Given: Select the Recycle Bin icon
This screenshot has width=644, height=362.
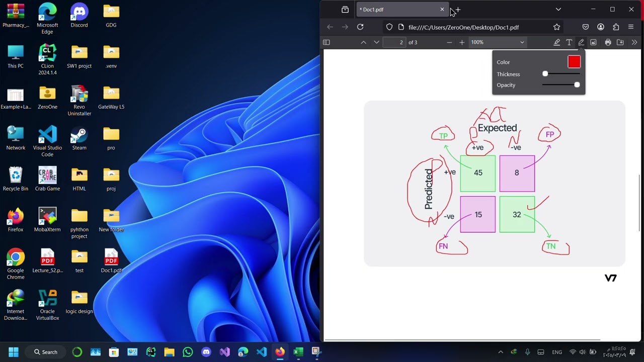Looking at the screenshot, I should point(16,179).
